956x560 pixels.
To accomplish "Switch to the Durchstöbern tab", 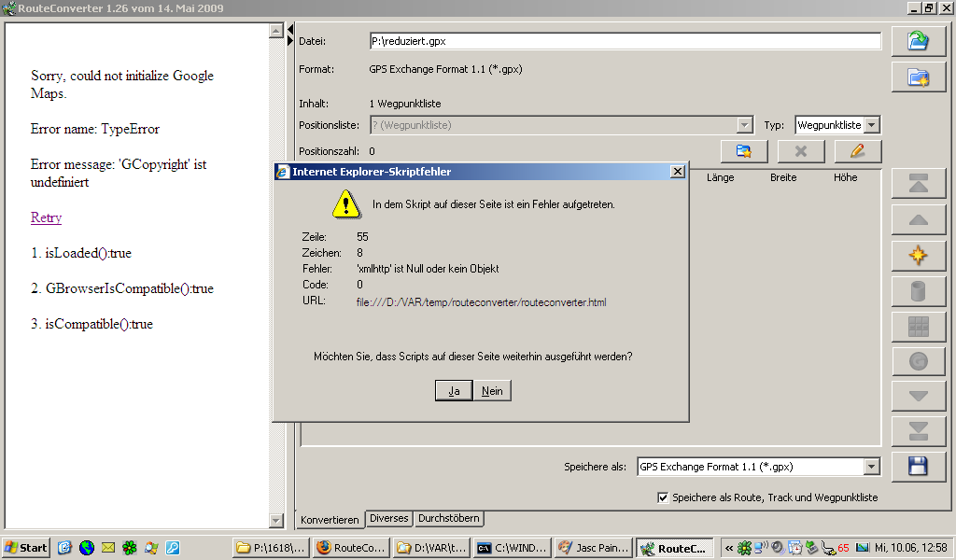I will pos(449,519).
